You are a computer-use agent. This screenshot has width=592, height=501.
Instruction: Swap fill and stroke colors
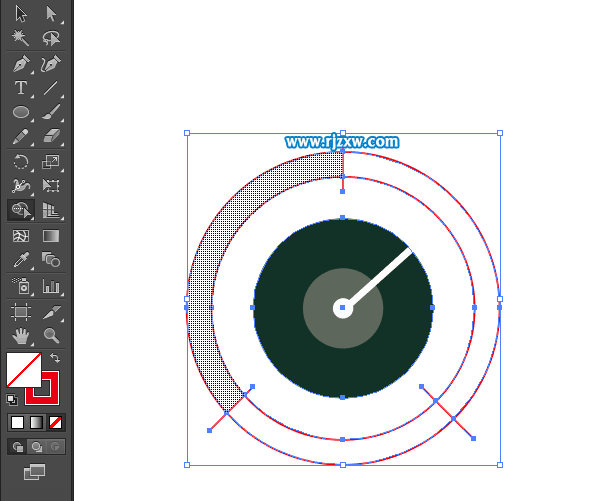55,358
